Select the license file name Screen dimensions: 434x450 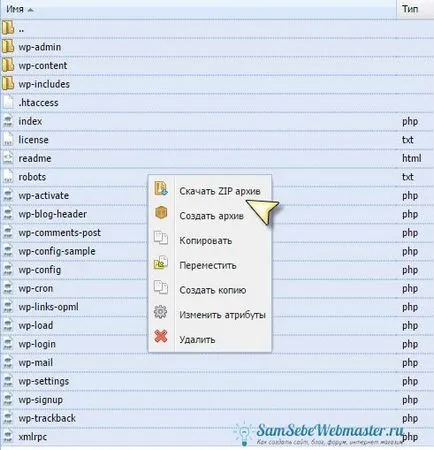tap(33, 140)
